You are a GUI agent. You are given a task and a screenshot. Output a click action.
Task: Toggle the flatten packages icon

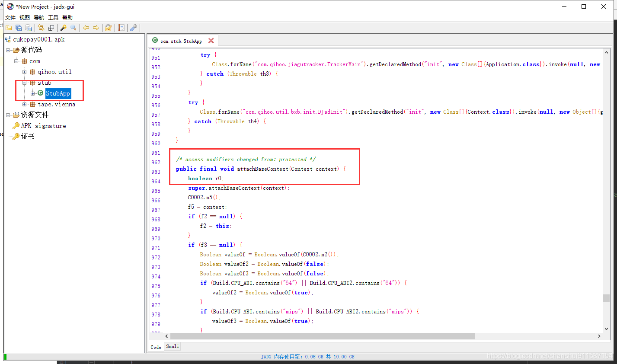click(51, 28)
